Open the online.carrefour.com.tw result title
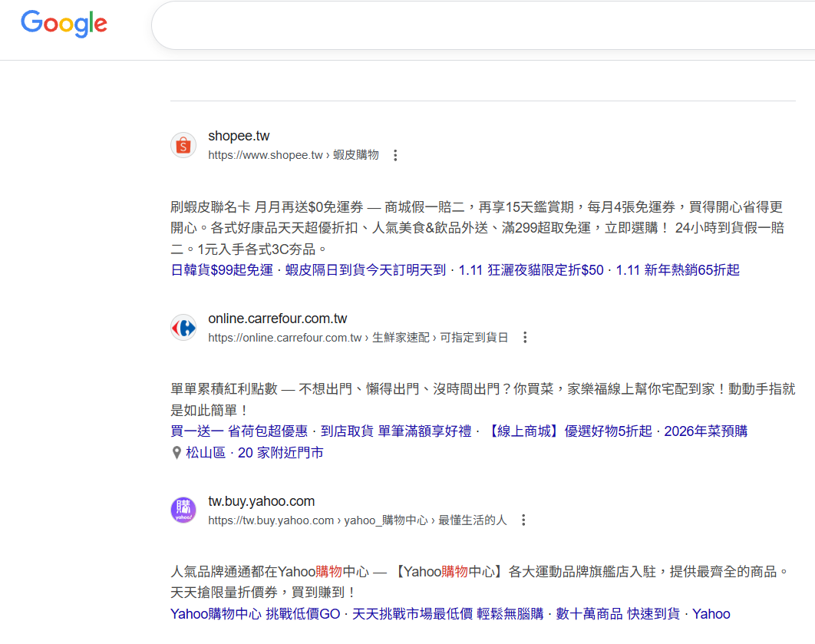The height and width of the screenshot is (644, 815). click(x=278, y=319)
